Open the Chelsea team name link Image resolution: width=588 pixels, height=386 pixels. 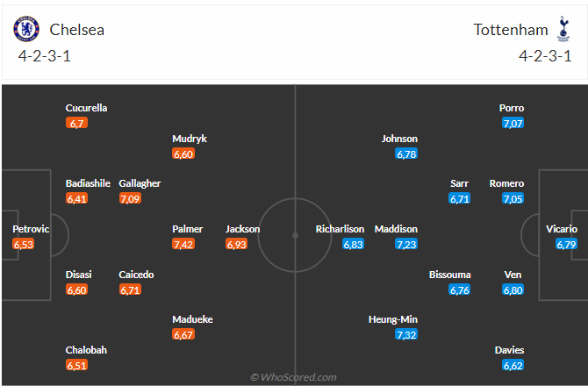tap(76, 29)
